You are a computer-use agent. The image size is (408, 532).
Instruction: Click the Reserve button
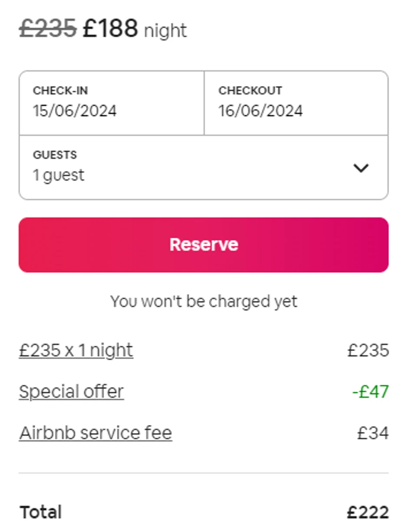pos(204,245)
